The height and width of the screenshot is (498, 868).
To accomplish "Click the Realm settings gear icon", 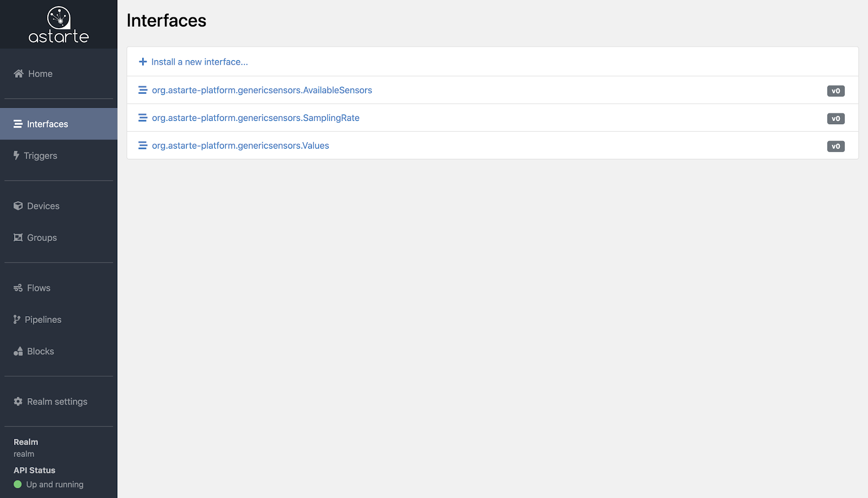I will [17, 401].
